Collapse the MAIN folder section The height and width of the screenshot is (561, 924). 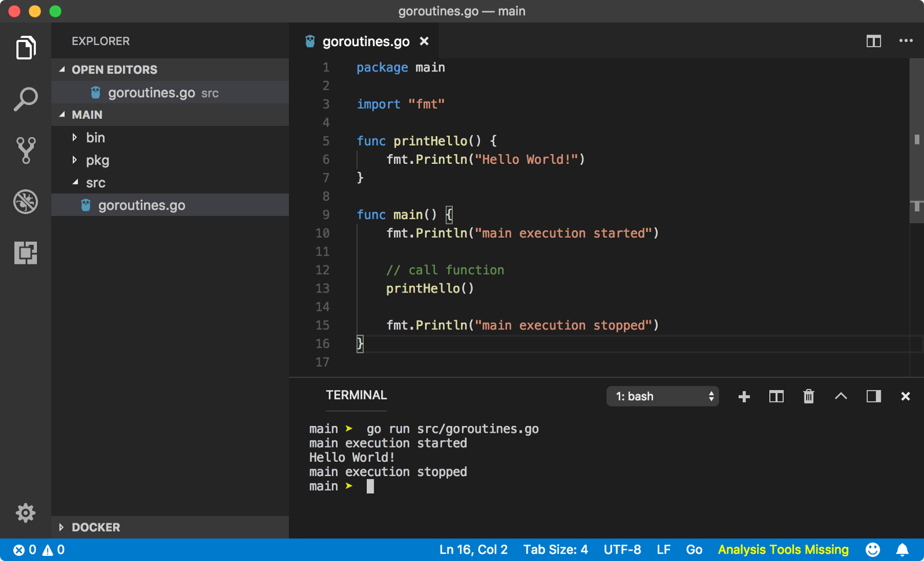[170, 115]
